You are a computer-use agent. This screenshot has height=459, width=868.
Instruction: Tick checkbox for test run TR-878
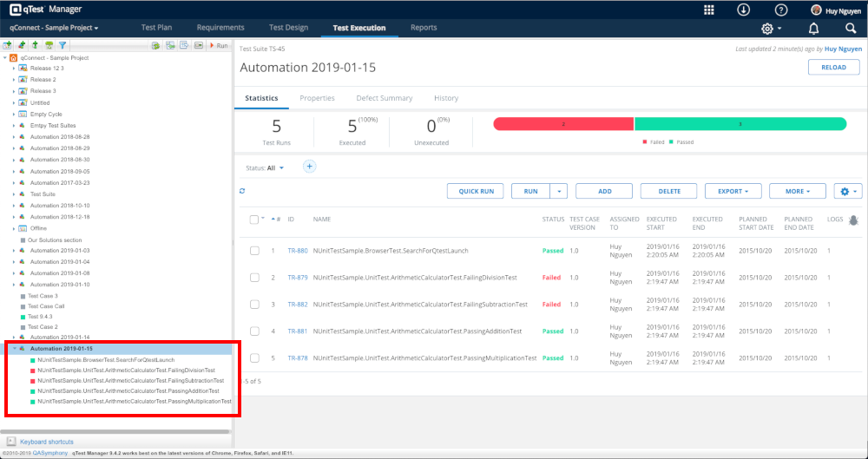(254, 358)
